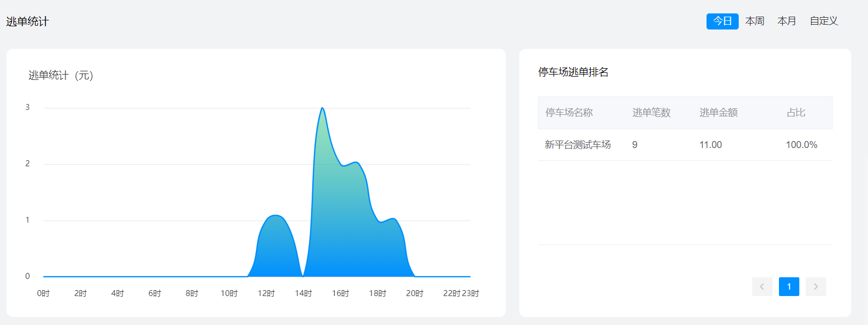Click the 逃单笔数 column header
The width and height of the screenshot is (868, 325).
click(x=651, y=113)
